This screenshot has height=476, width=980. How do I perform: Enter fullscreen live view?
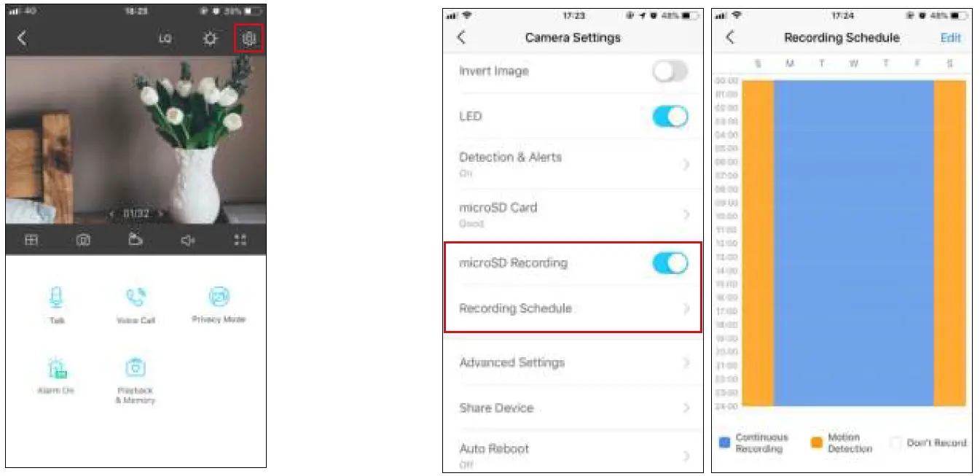tap(240, 240)
